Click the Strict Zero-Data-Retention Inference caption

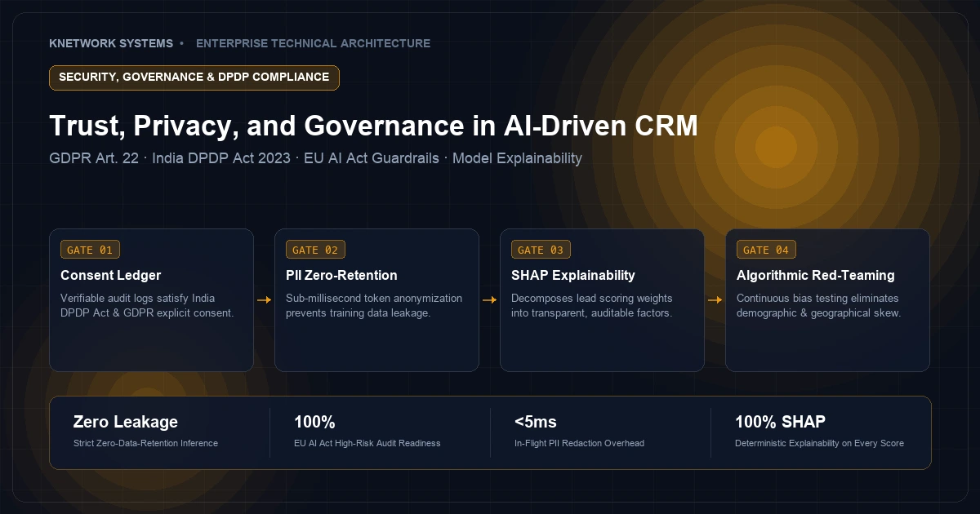[145, 443]
